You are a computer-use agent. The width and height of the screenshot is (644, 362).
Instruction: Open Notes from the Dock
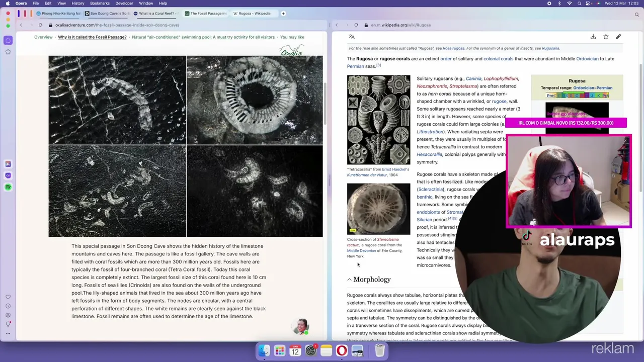pyautogui.click(x=326, y=350)
